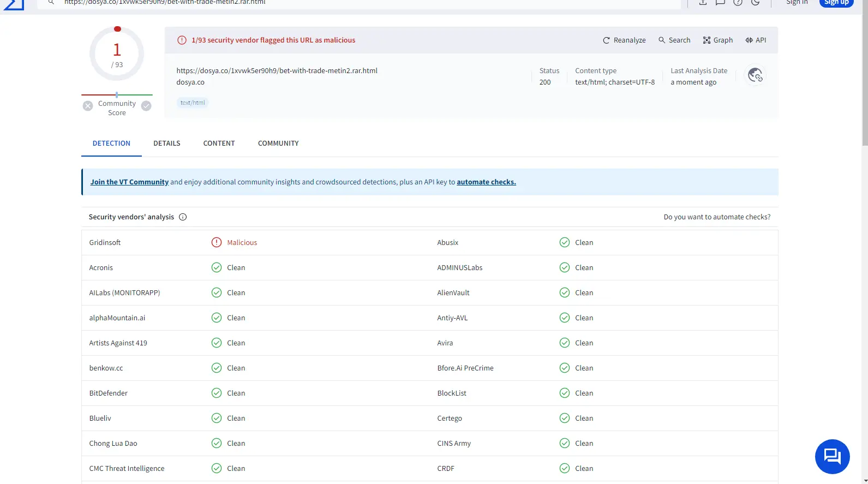Switch to the CONTENT tab
The height and width of the screenshot is (484, 868).
[x=219, y=144]
